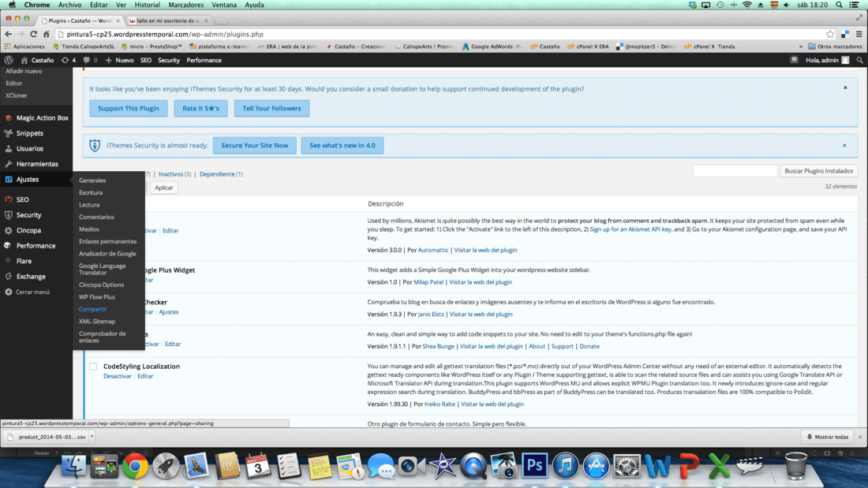
Task: Click Buscar Plugins Instalados button
Action: coord(819,171)
